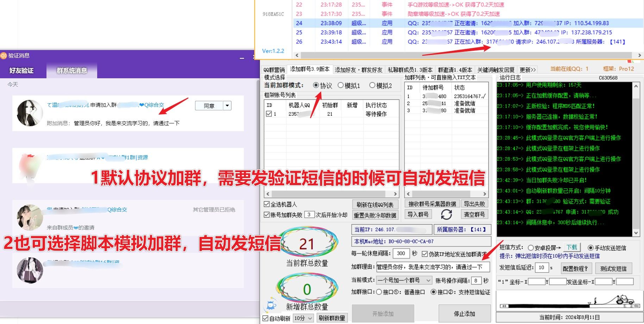
Task: Click the 每一轮休息间隔 seconds field
Action: [x=401, y=253]
